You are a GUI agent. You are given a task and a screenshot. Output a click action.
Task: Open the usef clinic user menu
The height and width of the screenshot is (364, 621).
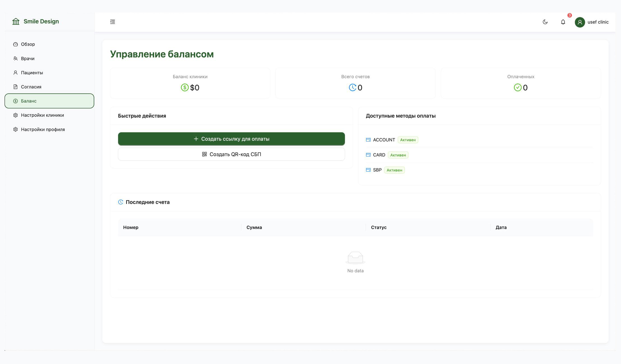(x=598, y=22)
